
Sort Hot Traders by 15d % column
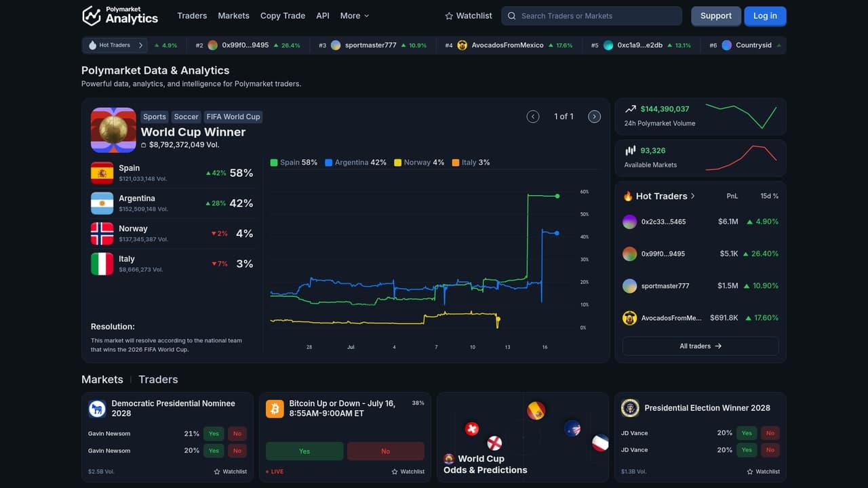tap(769, 196)
